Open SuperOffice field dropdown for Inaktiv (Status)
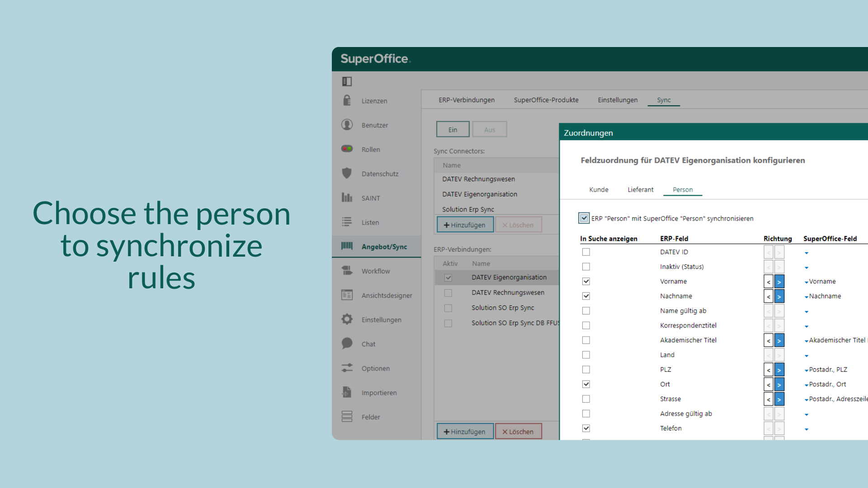The width and height of the screenshot is (868, 488). click(x=807, y=267)
